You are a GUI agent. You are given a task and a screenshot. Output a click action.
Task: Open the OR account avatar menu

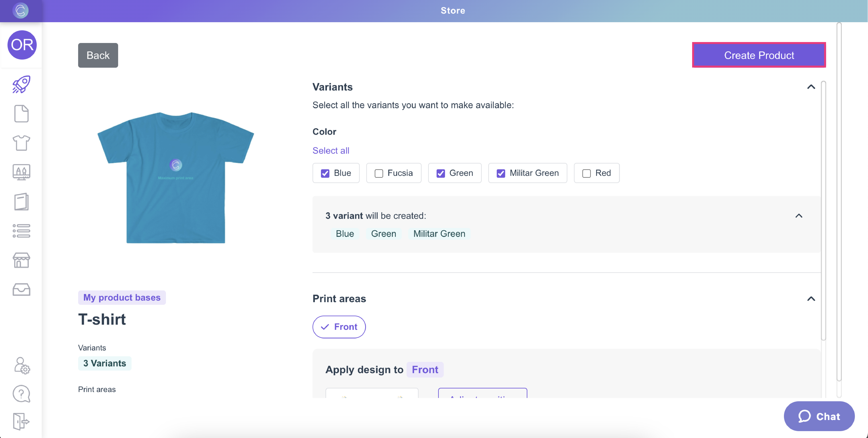click(22, 45)
